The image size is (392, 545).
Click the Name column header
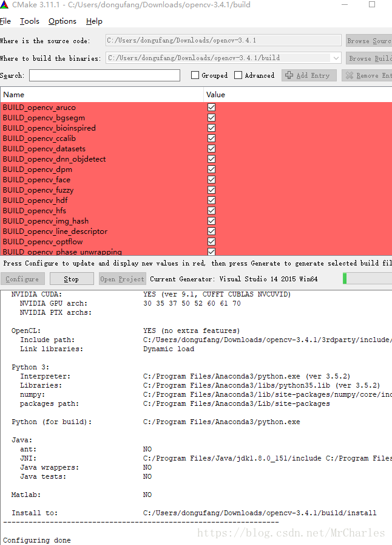102,95
